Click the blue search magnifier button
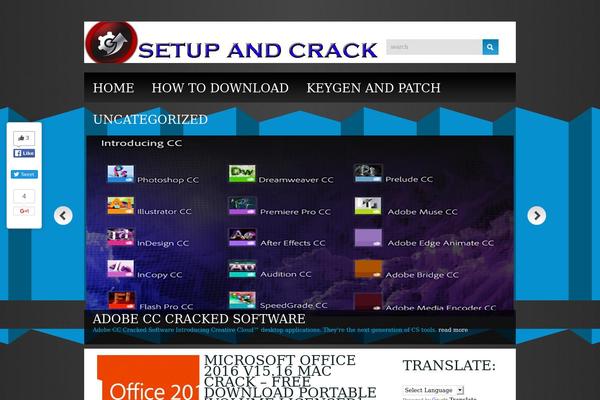 (490, 47)
